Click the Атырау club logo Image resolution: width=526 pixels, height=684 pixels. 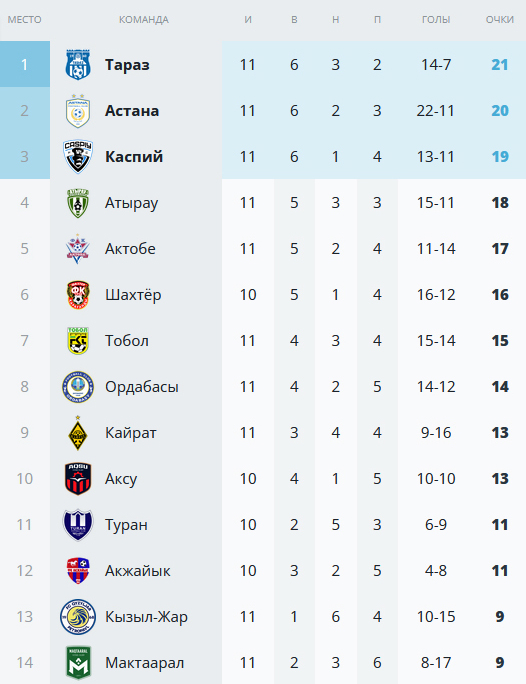tap(78, 203)
